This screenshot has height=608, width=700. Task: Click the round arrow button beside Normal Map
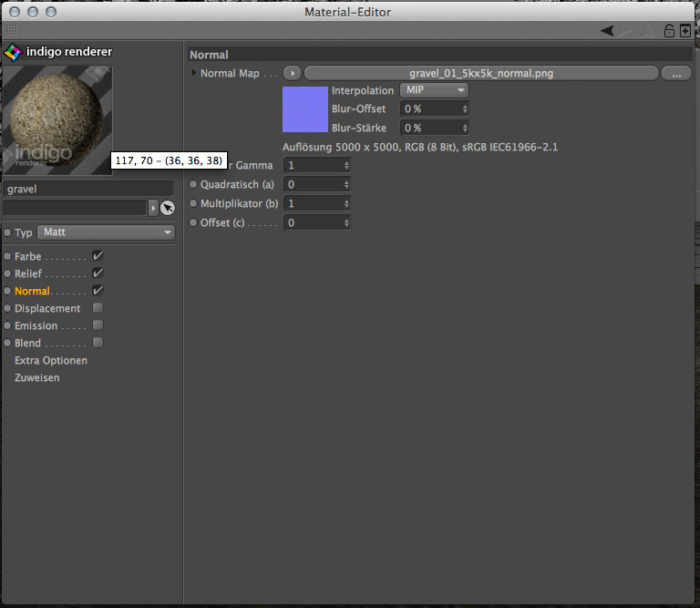tap(292, 73)
